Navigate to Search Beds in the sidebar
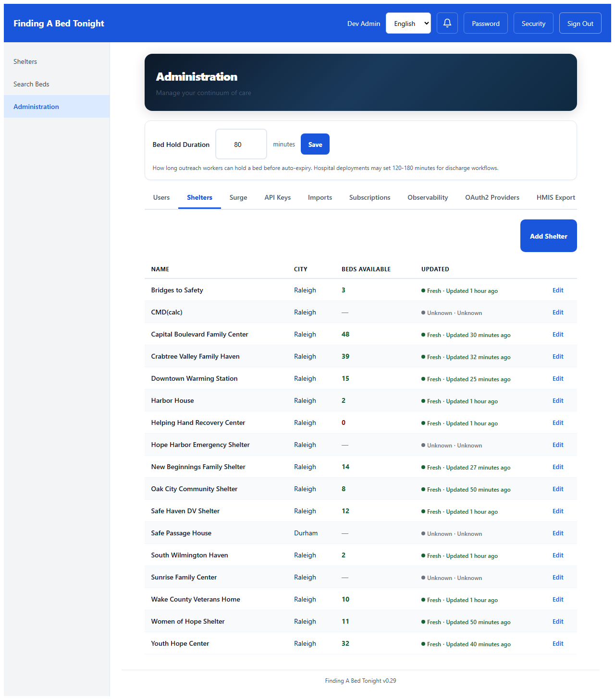The width and height of the screenshot is (615, 700). pos(31,84)
